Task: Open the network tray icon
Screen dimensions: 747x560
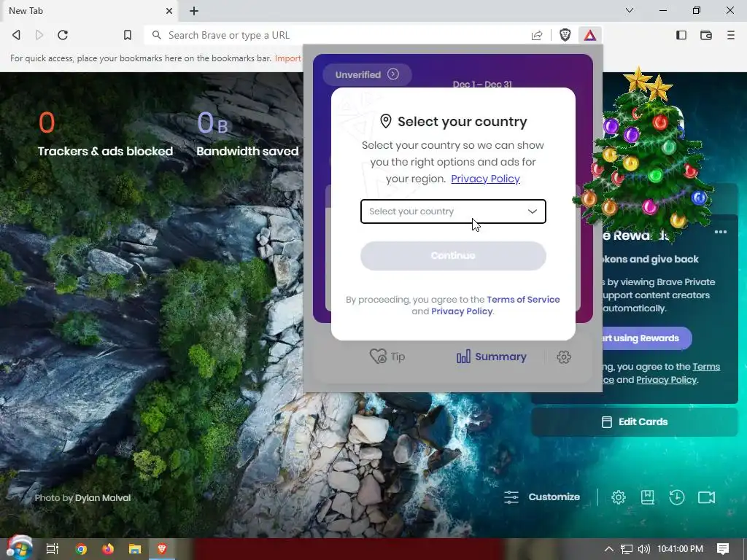Action: pyautogui.click(x=627, y=549)
